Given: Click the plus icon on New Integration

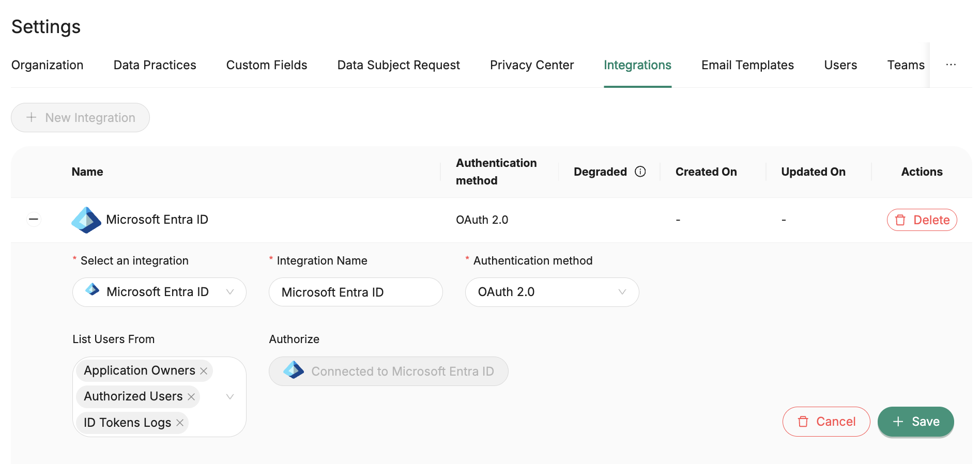Looking at the screenshot, I should click(32, 118).
